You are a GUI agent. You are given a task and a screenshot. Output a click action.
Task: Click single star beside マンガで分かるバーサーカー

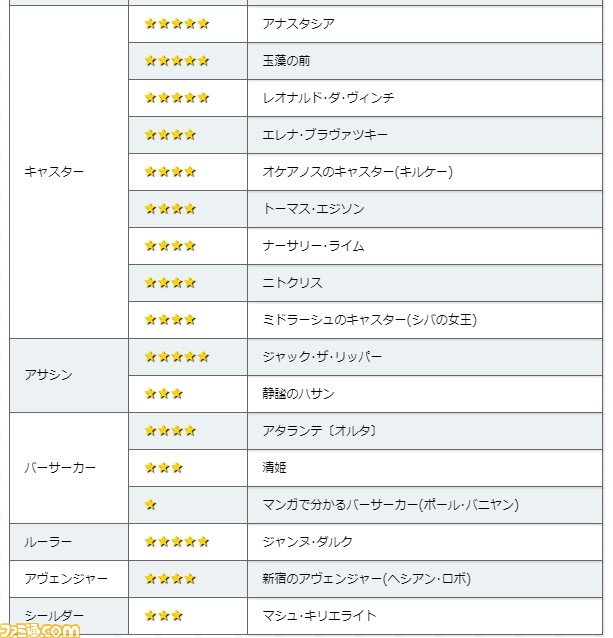pyautogui.click(x=151, y=505)
